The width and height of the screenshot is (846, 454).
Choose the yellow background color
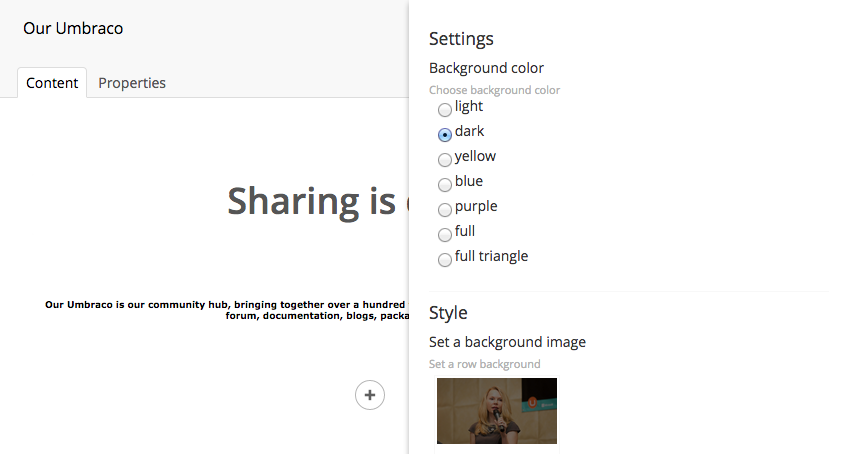pos(445,160)
